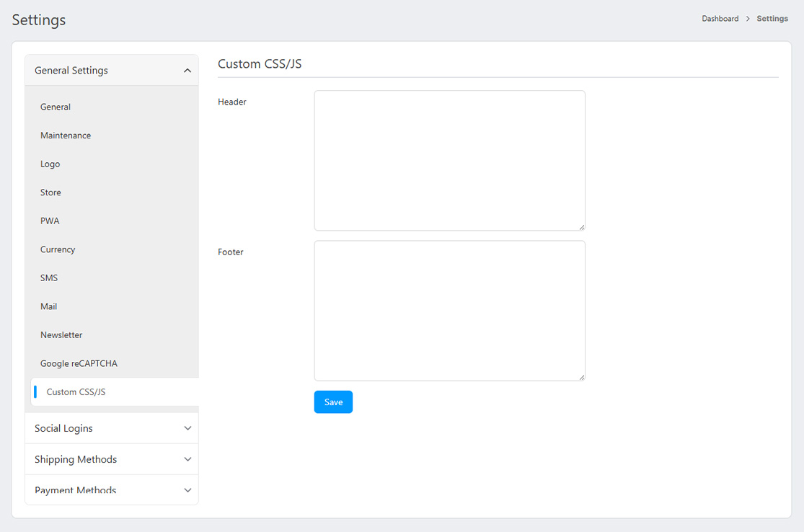Follow the Dashboard breadcrumb link
This screenshot has height=532, width=804.
pos(720,19)
